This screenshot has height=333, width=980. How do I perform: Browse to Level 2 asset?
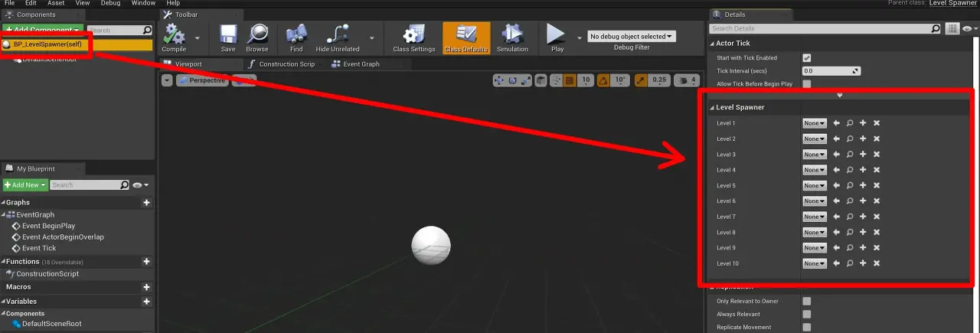click(849, 139)
